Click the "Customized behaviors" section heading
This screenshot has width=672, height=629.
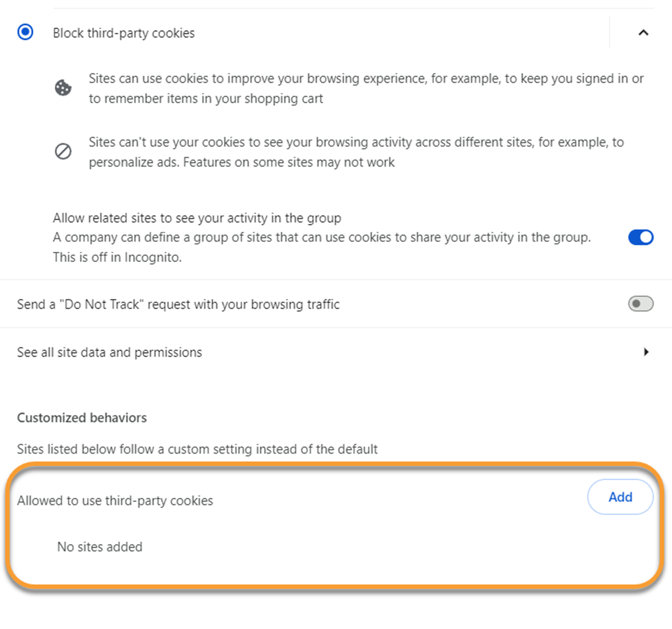(82, 418)
